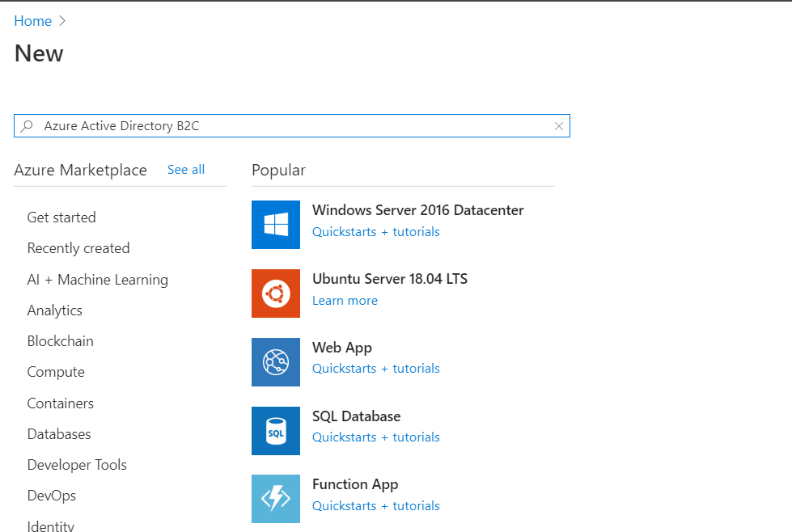Click the marketplace search input field
Viewport: 792px width, 532px height.
(292, 125)
